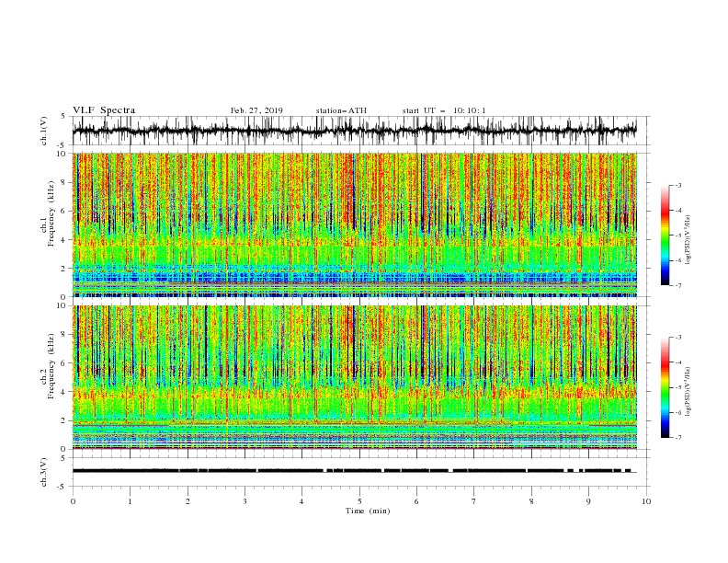Click inside the ch.2 spectrogram panel

[354, 377]
